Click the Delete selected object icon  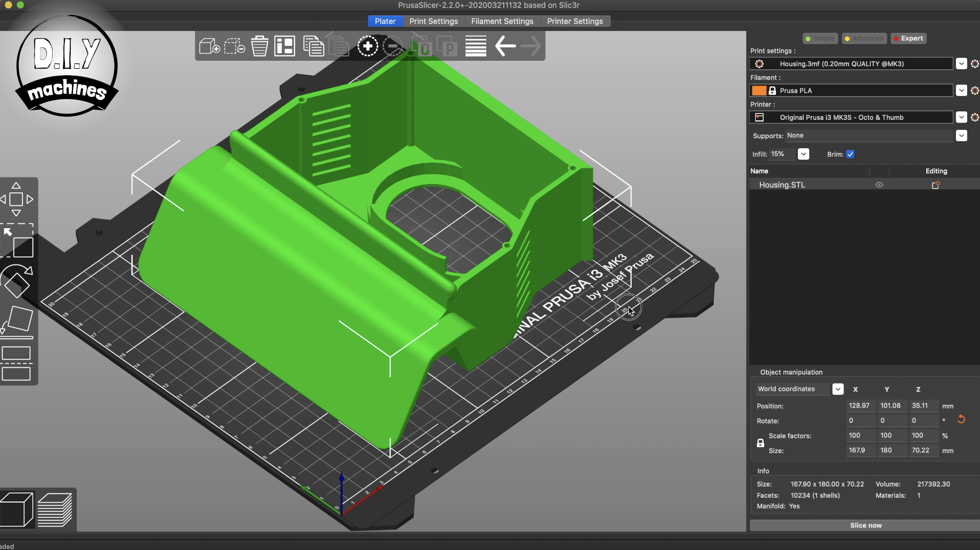pos(234,46)
